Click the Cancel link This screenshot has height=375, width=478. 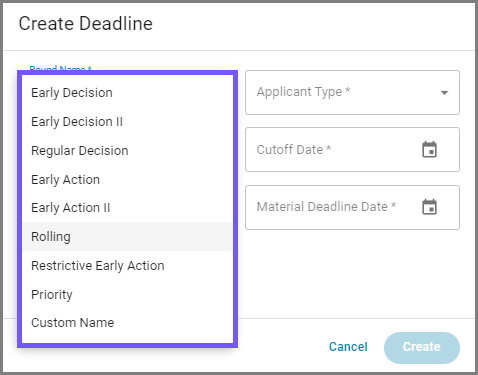pos(348,347)
